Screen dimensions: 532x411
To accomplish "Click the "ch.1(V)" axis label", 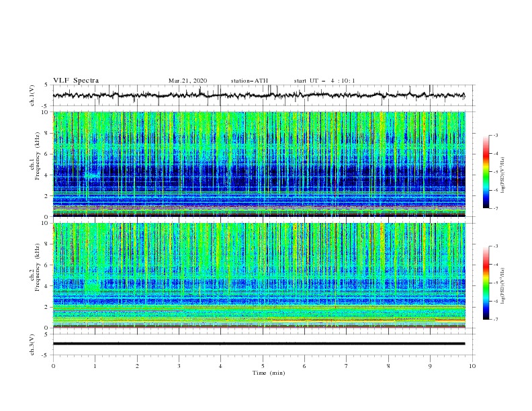I will (x=32, y=95).
